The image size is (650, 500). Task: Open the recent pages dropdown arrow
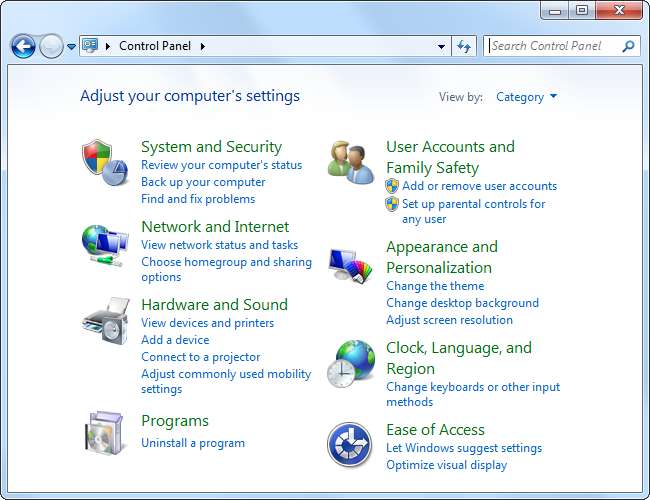pos(71,47)
